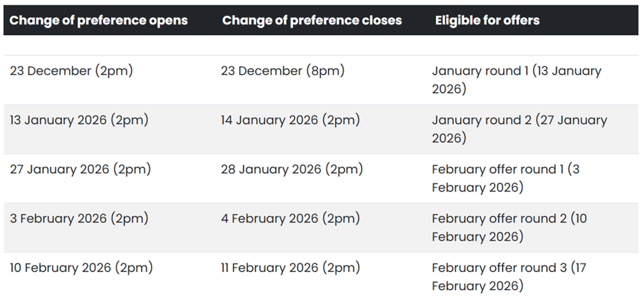Click the '28 January 2026 (2pm)' cell
Image resolution: width=644 pixels, height=306 pixels.
292,170
